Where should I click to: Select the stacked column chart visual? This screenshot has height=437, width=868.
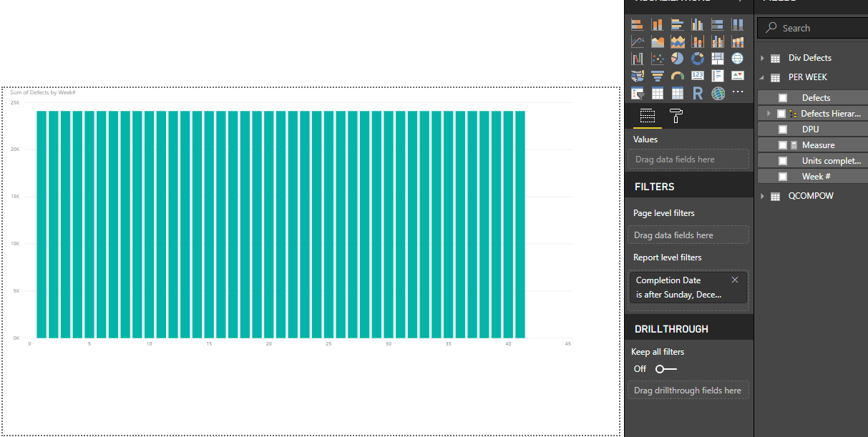pyautogui.click(x=657, y=24)
